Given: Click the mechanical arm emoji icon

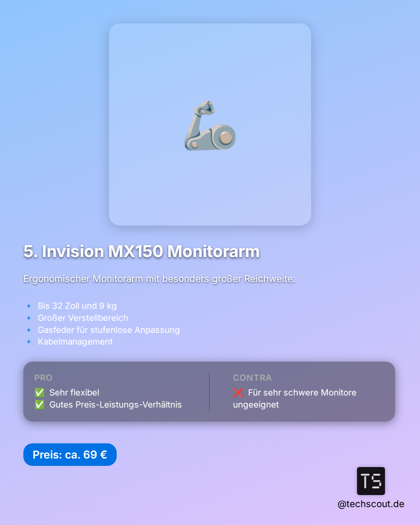Looking at the screenshot, I should 210,126.
